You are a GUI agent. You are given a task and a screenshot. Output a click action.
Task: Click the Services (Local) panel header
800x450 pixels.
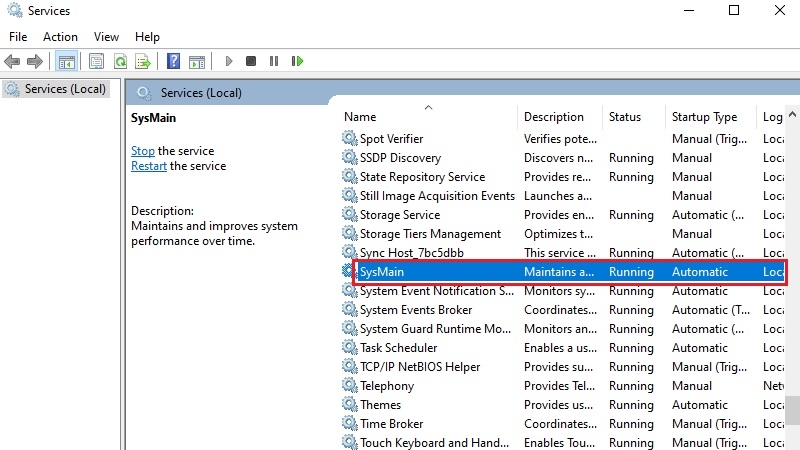tap(201, 93)
